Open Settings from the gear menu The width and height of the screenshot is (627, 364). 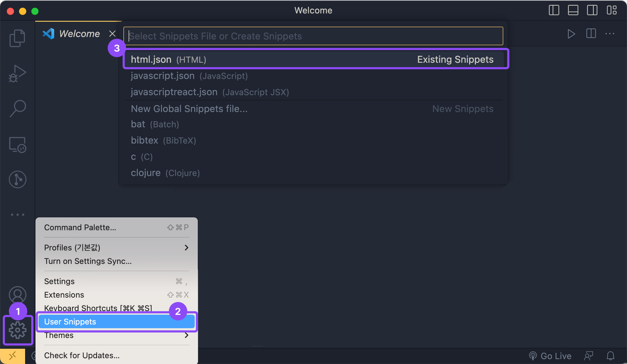pyautogui.click(x=117, y=281)
